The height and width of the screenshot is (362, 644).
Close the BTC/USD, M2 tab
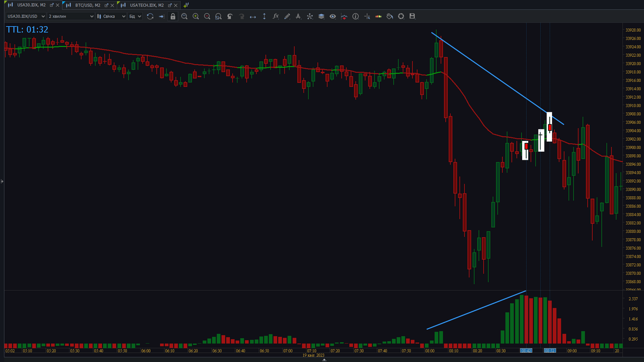tap(112, 5)
